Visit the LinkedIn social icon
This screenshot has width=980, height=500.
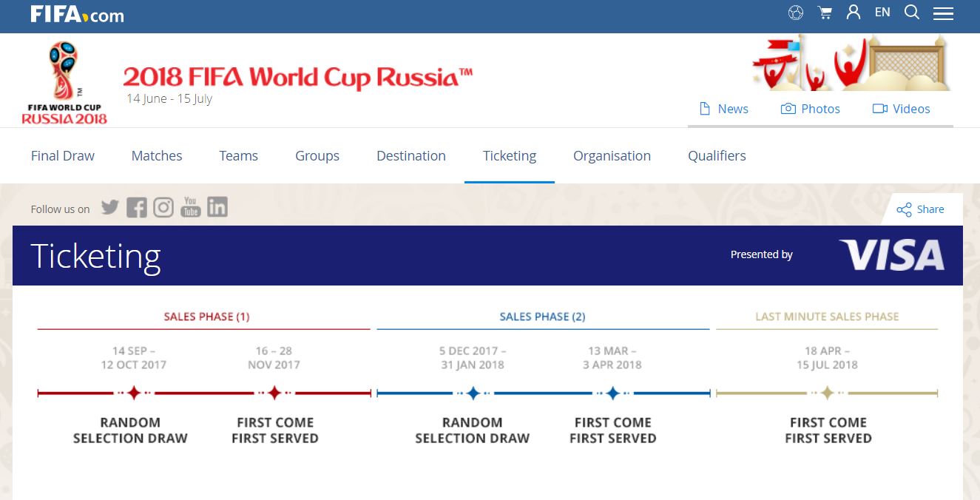click(x=217, y=207)
